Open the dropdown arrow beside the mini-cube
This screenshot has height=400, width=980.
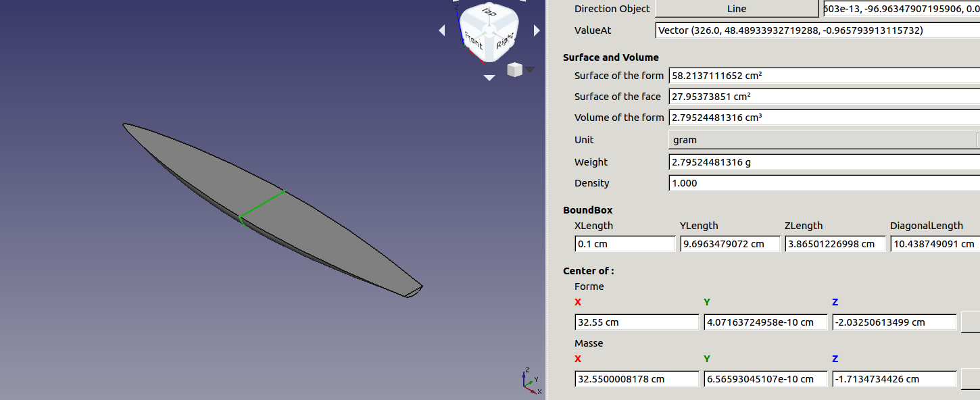point(531,69)
